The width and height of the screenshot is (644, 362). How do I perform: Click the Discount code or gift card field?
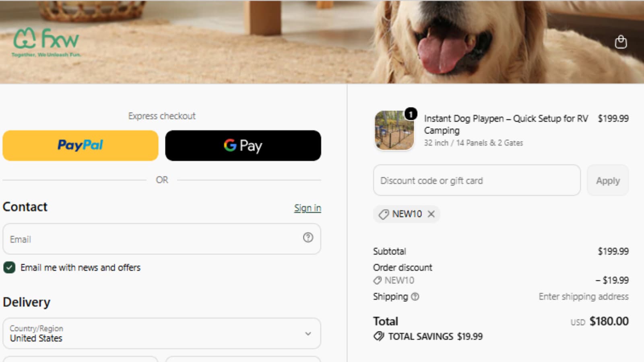[477, 181]
